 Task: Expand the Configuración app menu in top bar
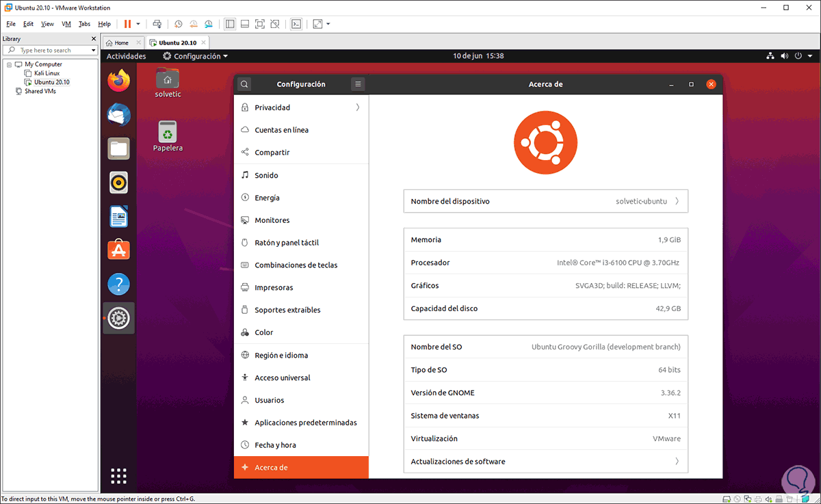195,56
